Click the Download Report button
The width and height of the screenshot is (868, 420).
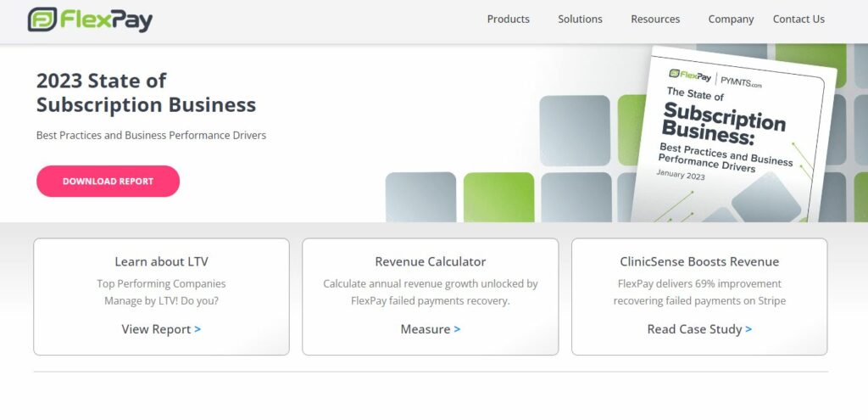[108, 182]
